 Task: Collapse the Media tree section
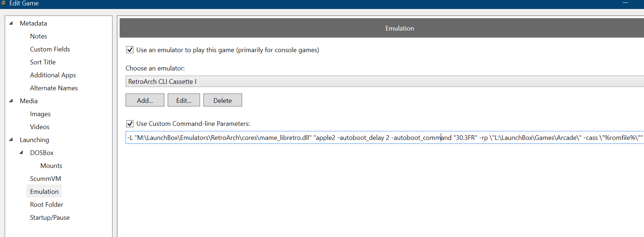(11, 101)
